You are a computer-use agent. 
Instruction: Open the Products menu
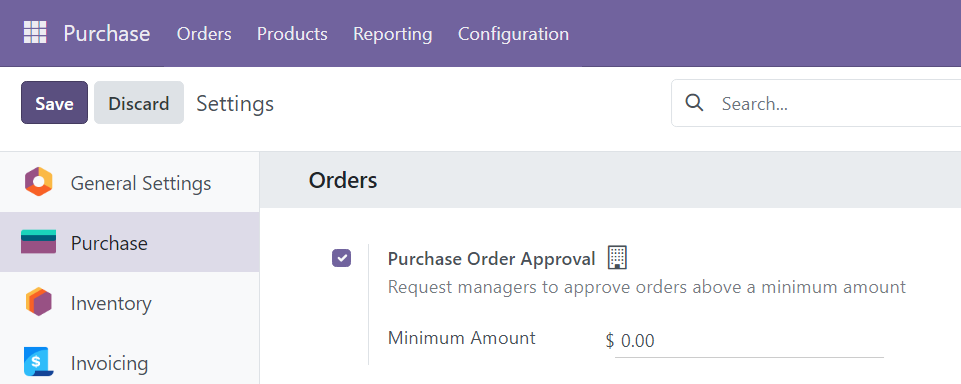click(292, 33)
